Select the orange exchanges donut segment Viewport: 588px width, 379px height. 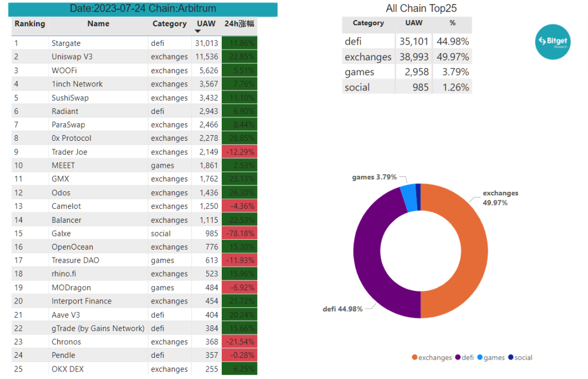tap(473, 251)
